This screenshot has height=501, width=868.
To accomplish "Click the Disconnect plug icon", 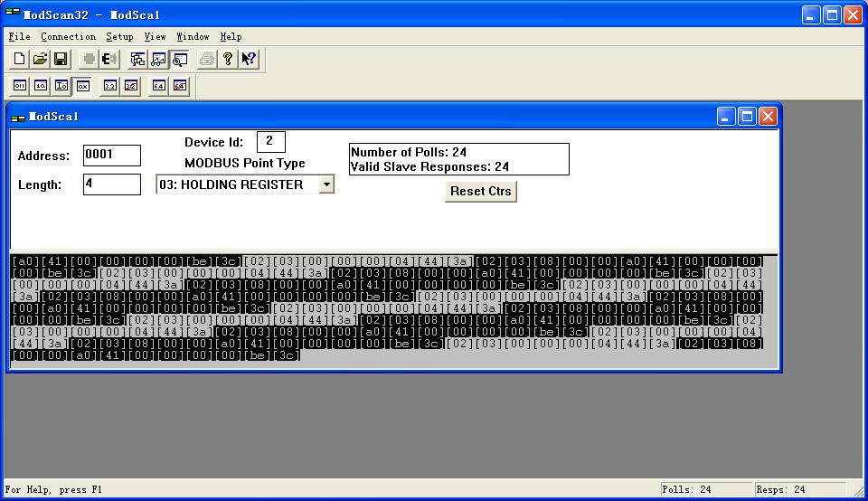I will (x=109, y=59).
